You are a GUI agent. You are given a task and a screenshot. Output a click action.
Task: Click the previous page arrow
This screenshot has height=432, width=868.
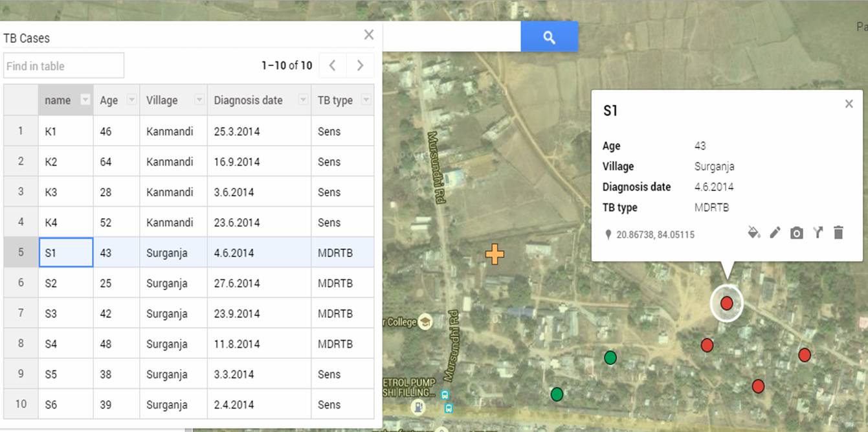pyautogui.click(x=332, y=65)
